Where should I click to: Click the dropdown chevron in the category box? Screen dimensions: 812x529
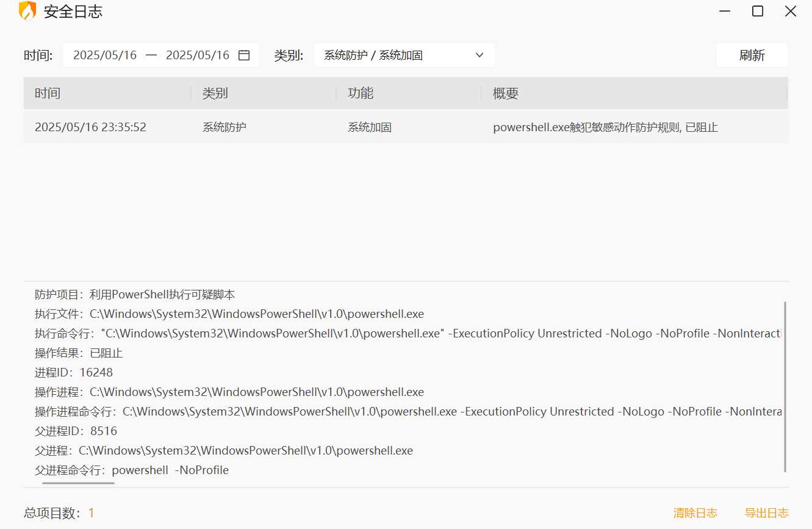point(480,55)
